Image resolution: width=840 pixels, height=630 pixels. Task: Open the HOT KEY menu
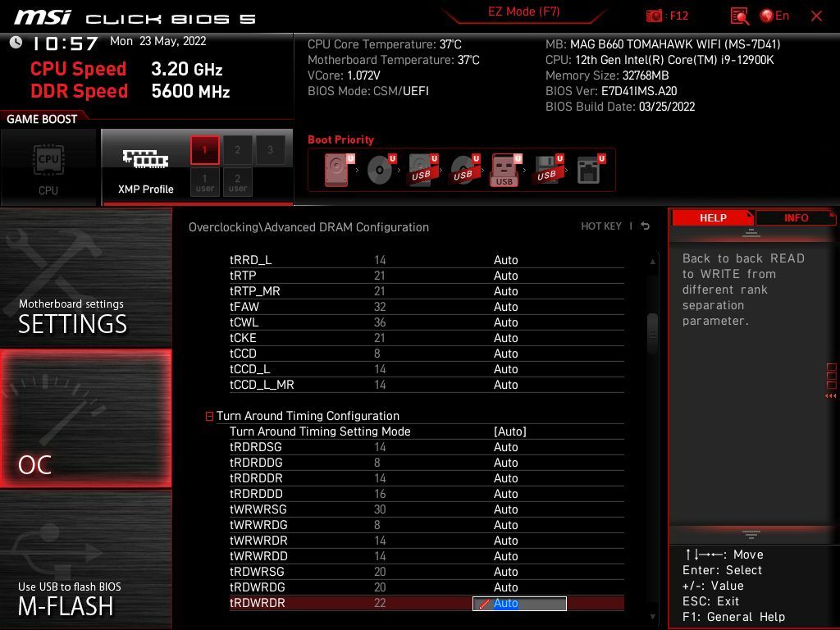(601, 226)
